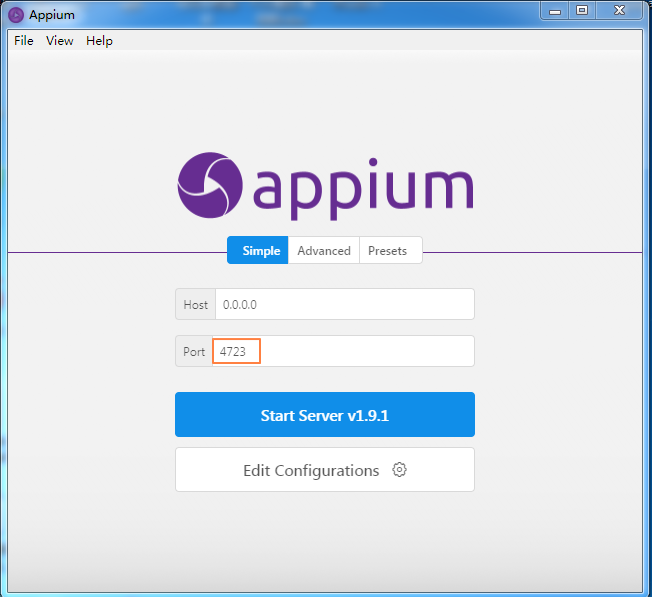Viewport: 652px width, 597px height.
Task: Click the Edit Configurations button text
Action: pyautogui.click(x=311, y=470)
